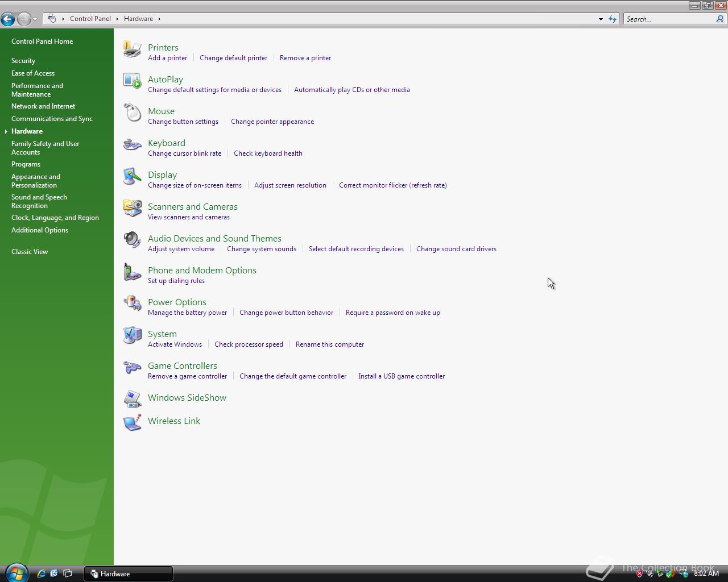Viewport: 728px width, 582px height.
Task: Open Programs in the sidebar
Action: 26,164
